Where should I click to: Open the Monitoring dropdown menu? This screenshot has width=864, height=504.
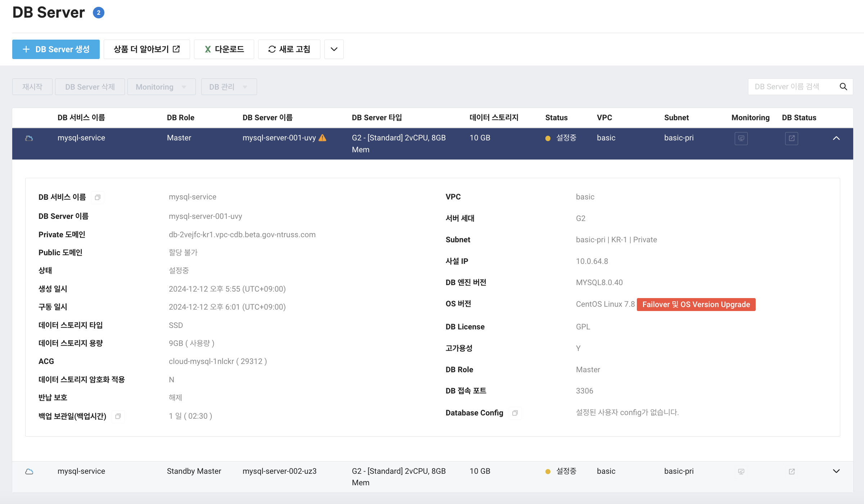pyautogui.click(x=161, y=86)
